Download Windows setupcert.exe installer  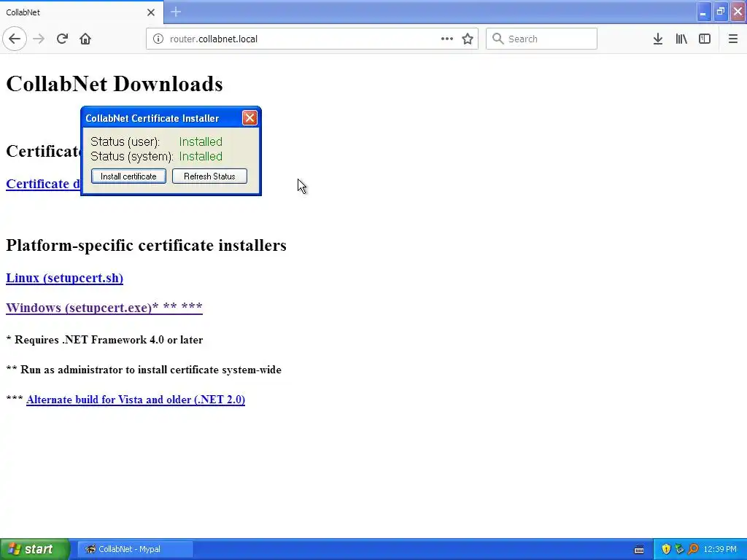[104, 308]
